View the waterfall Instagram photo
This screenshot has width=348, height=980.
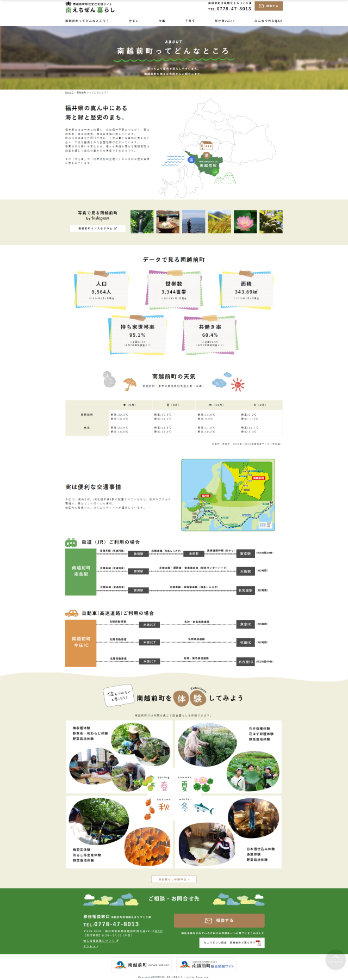coord(142,221)
